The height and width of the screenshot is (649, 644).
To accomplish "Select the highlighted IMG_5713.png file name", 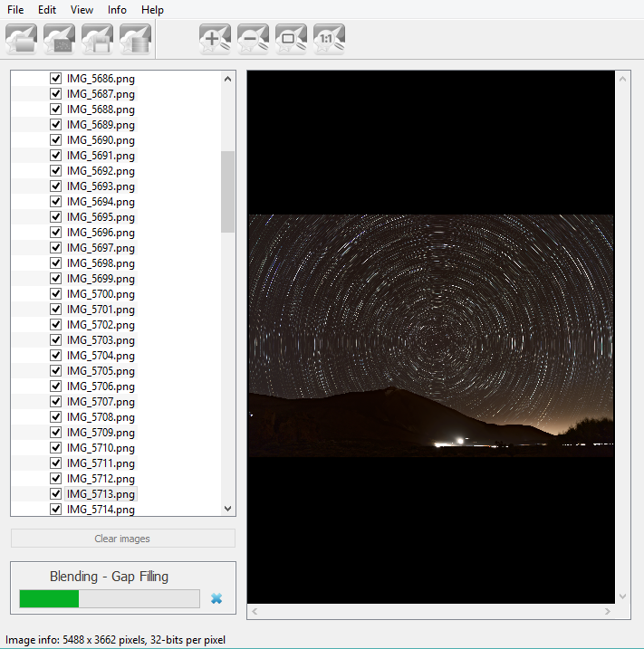I will point(101,494).
